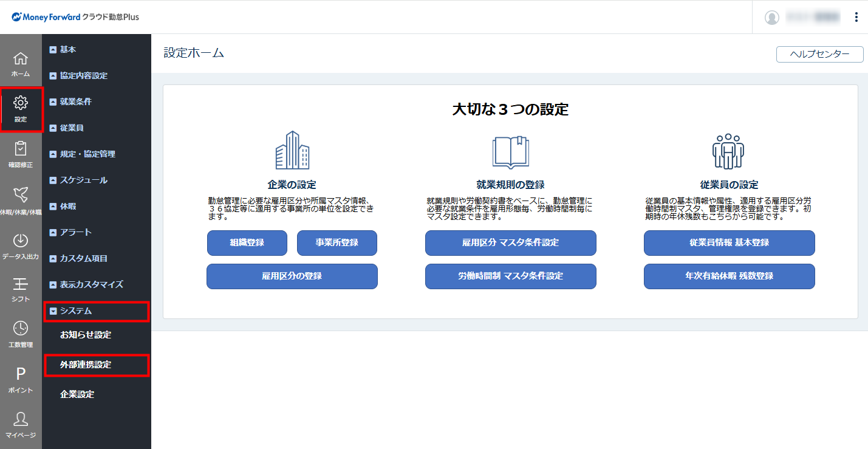Click the Home icon in the sidebar
Screen dimensions: 868x449
click(x=21, y=59)
